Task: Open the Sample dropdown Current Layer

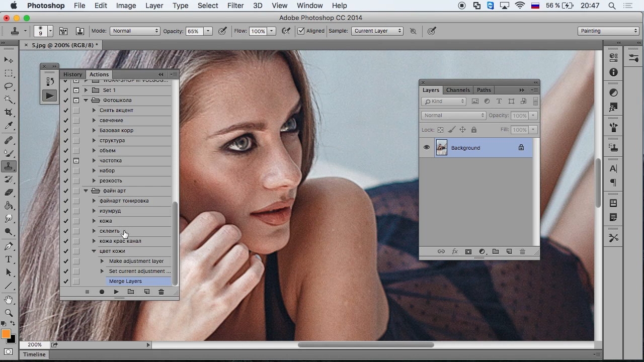Action: coord(377,31)
